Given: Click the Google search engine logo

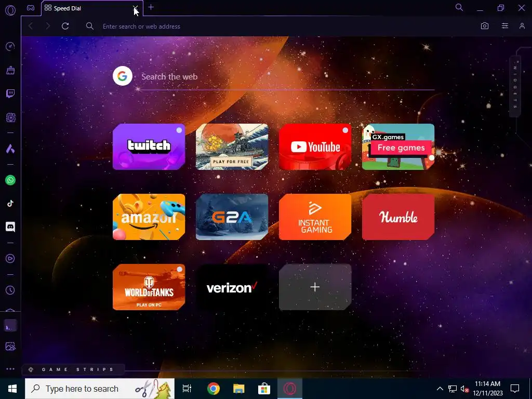Looking at the screenshot, I should pyautogui.click(x=123, y=76).
